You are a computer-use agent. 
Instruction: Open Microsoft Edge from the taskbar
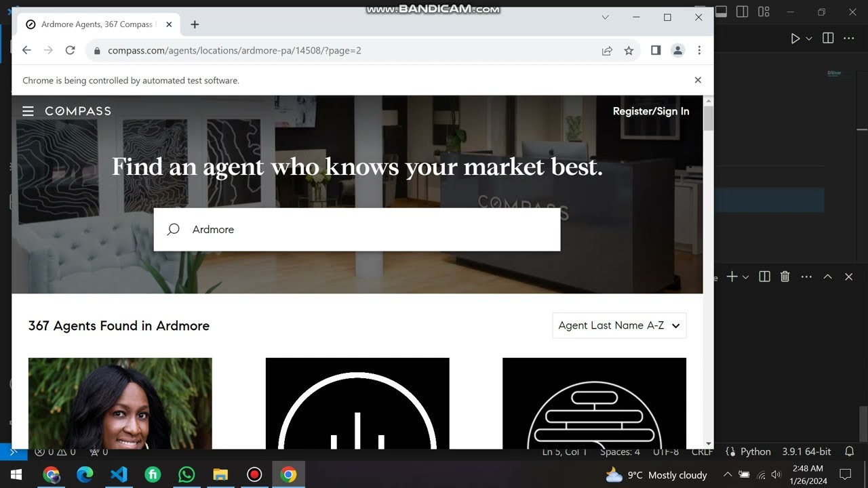(85, 474)
